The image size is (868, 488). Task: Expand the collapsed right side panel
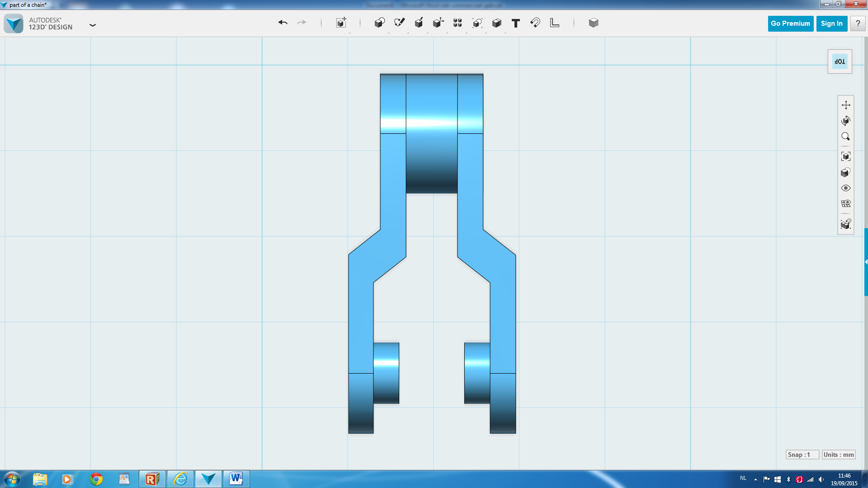coord(866,262)
